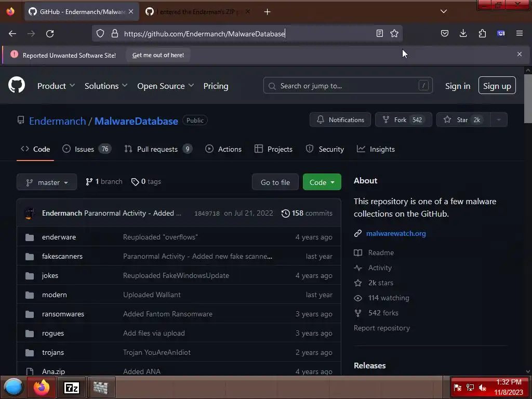Screen dimensions: 532x399
Task: Open the downloads panel icon
Action: point(463,33)
